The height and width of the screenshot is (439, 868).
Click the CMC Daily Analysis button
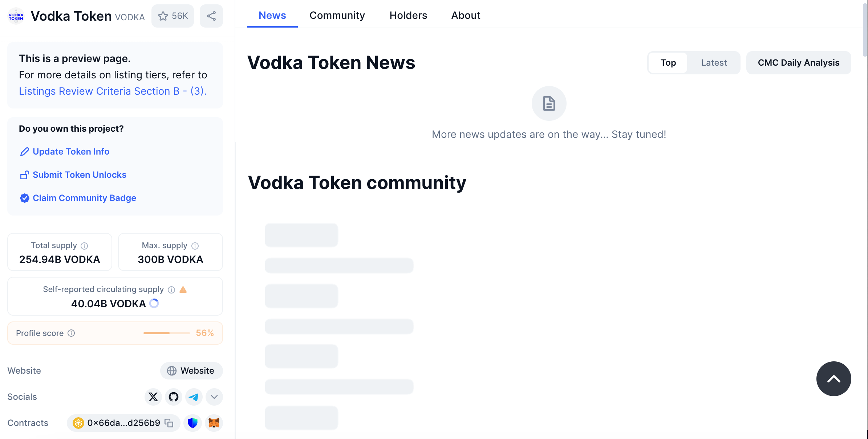[798, 63]
